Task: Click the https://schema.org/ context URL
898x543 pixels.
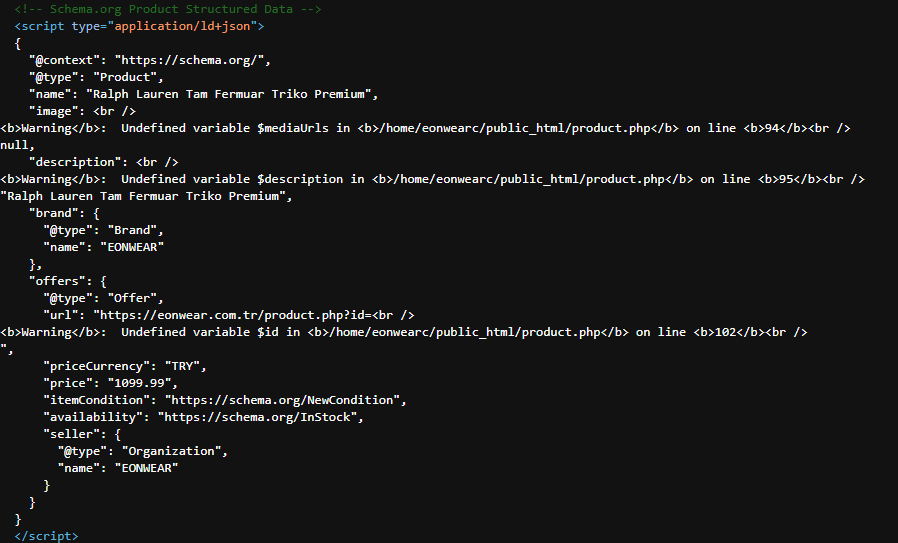Action: [189, 60]
